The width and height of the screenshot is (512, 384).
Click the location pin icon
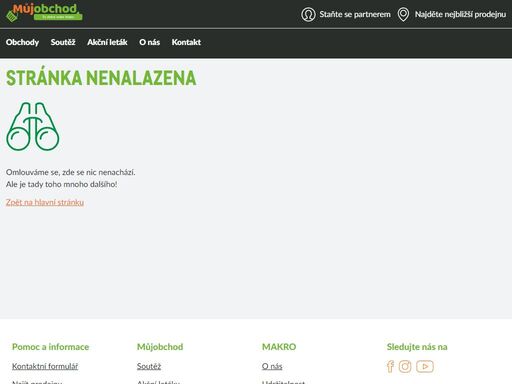(x=403, y=15)
